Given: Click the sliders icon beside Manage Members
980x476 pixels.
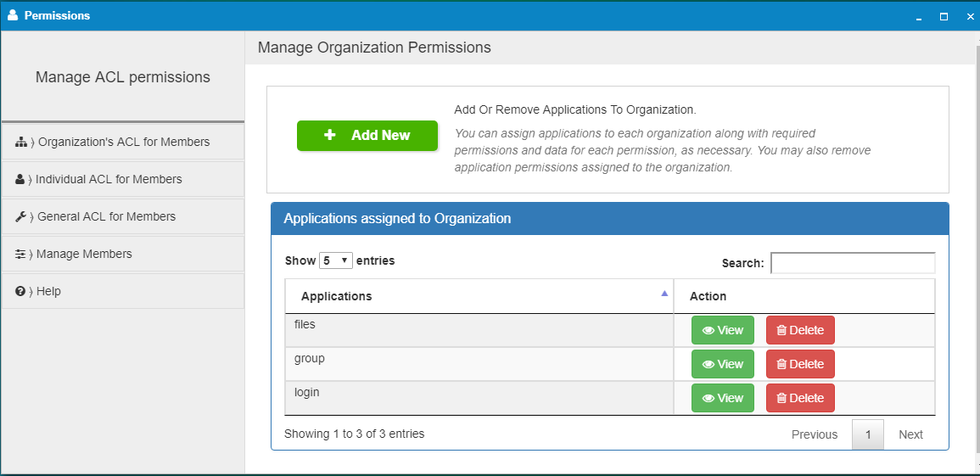Looking at the screenshot, I should click(20, 255).
